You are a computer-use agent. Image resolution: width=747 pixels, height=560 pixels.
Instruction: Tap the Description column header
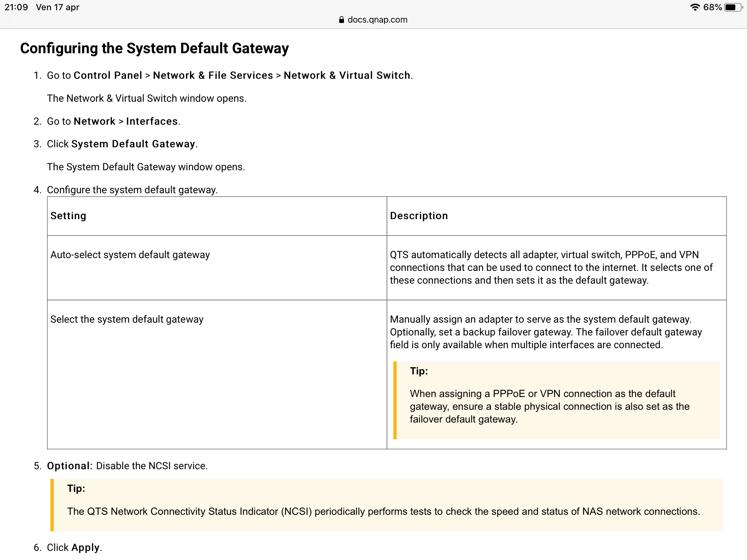419,216
